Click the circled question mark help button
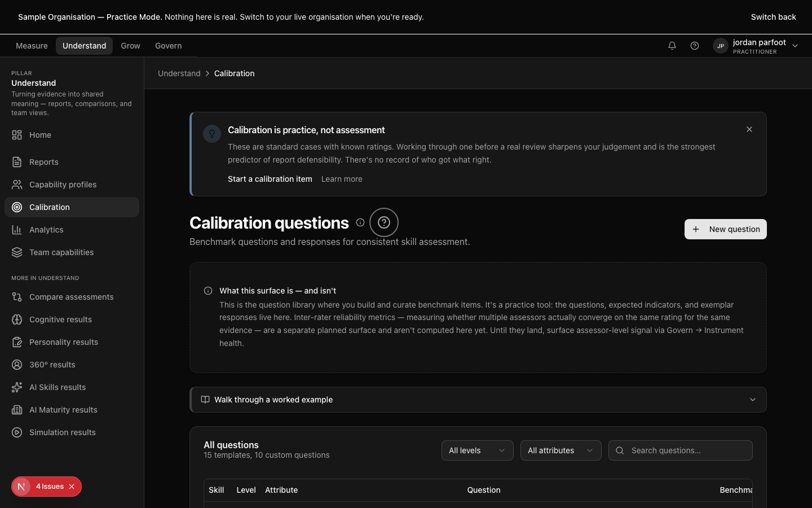The height and width of the screenshot is (508, 812). point(384,222)
